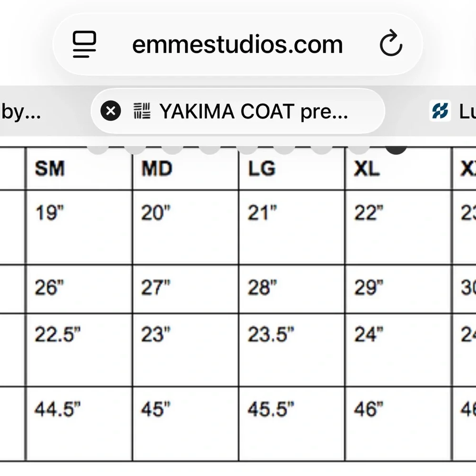Click the YAKIMA COAT tab favicon
476x476 pixels.
tap(142, 111)
